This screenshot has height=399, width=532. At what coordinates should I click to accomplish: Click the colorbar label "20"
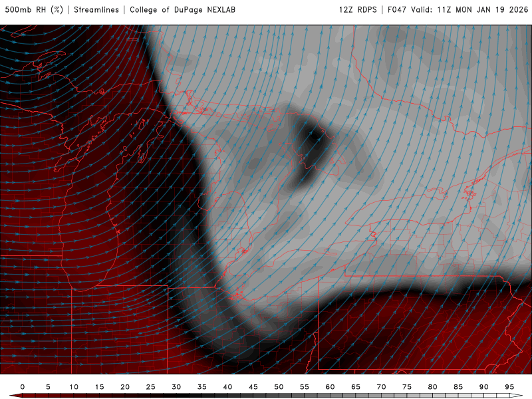(125, 387)
